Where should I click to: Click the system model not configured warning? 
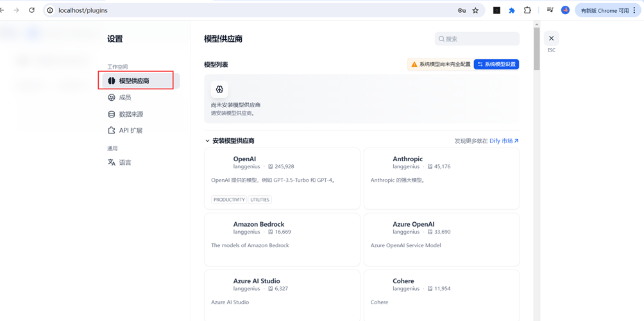coord(439,65)
